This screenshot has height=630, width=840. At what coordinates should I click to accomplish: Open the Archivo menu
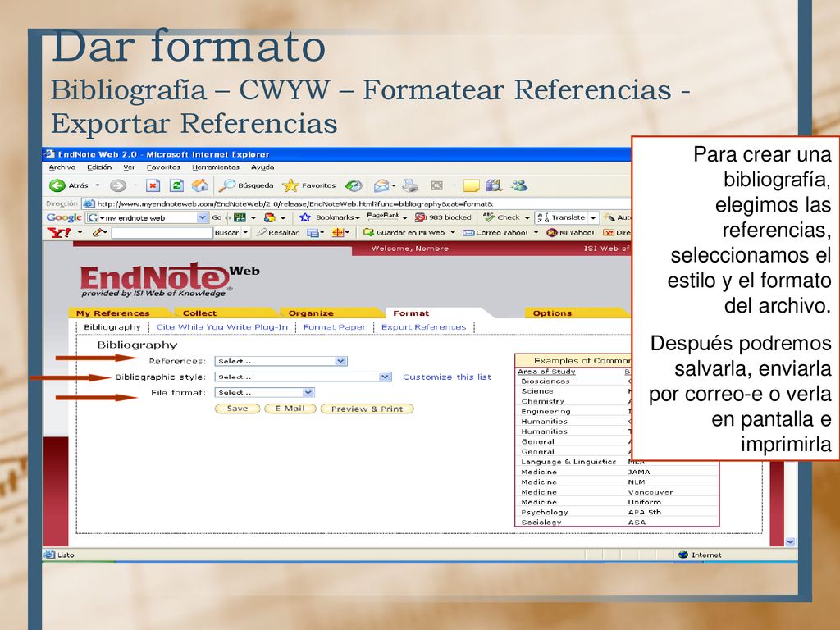point(62,167)
